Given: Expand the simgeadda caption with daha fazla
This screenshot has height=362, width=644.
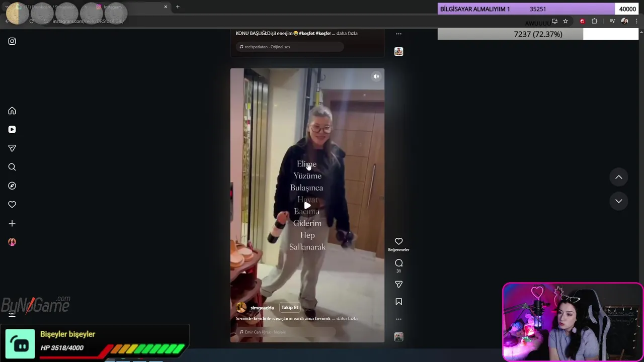Looking at the screenshot, I should [347, 318].
